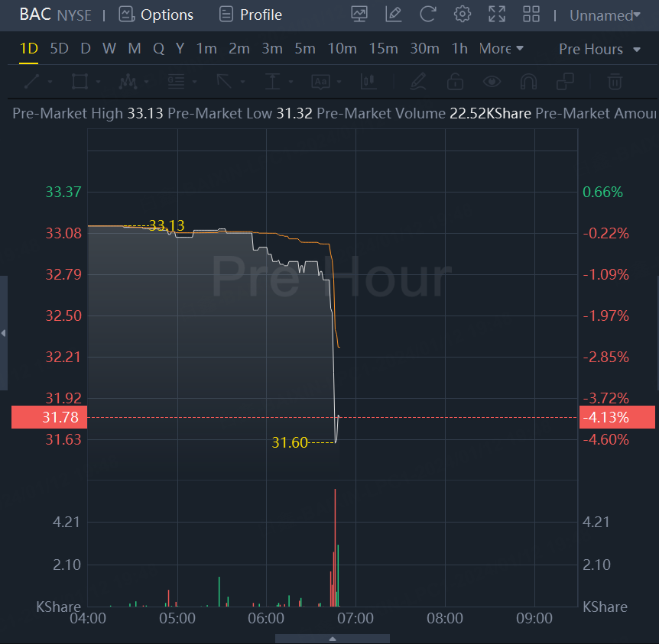Click the chart presentation icon

[x=359, y=14]
